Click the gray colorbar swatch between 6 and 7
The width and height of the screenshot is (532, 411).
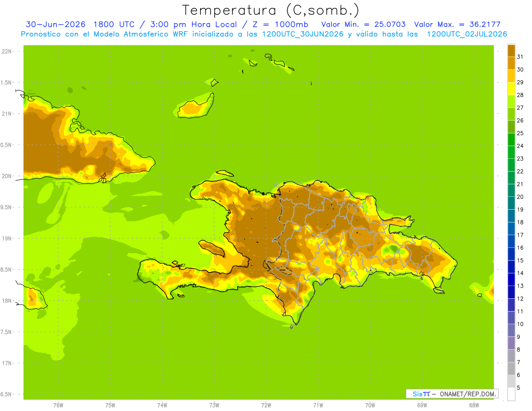click(511, 368)
